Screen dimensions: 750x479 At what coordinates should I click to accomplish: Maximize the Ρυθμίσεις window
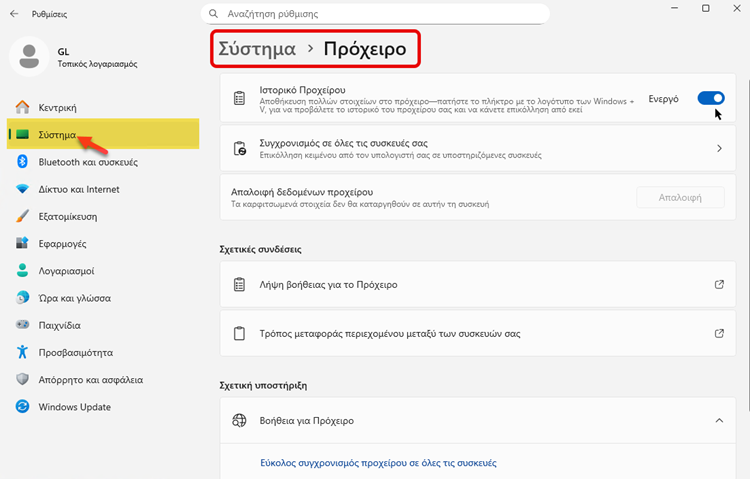tap(706, 9)
